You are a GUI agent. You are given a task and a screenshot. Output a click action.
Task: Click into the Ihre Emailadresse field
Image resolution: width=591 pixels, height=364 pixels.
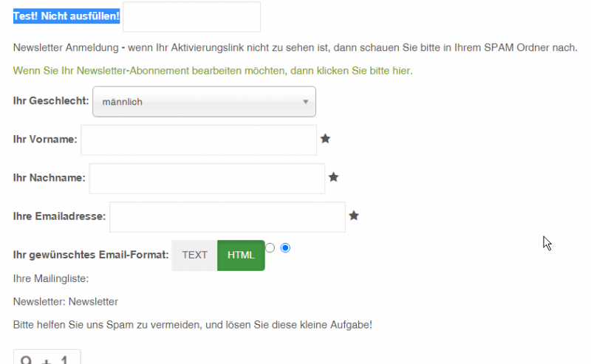point(227,216)
